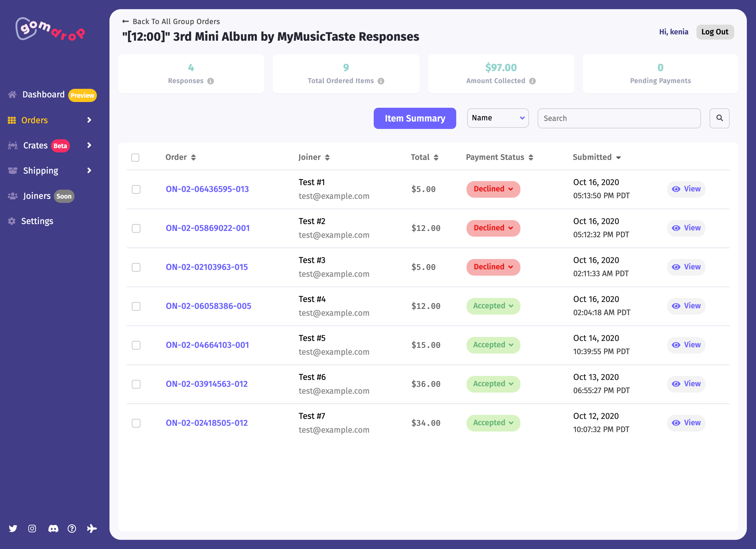Sort table by Total column
Screen dimensions: 756x549
coord(436,157)
